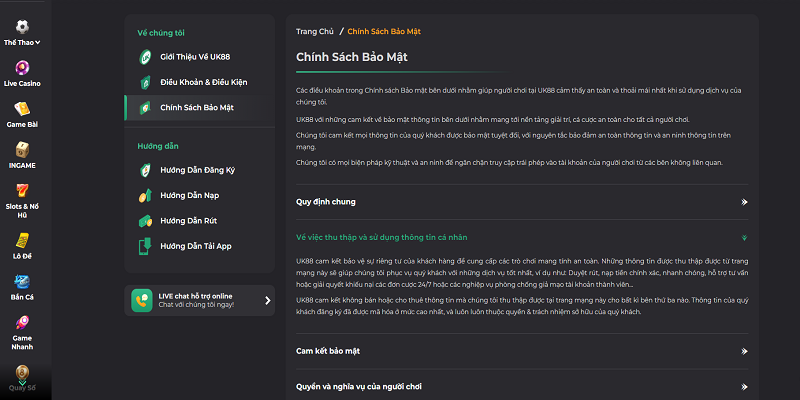Open Hướng Dẫn Tải App guide
This screenshot has height=400, width=800.
[196, 245]
